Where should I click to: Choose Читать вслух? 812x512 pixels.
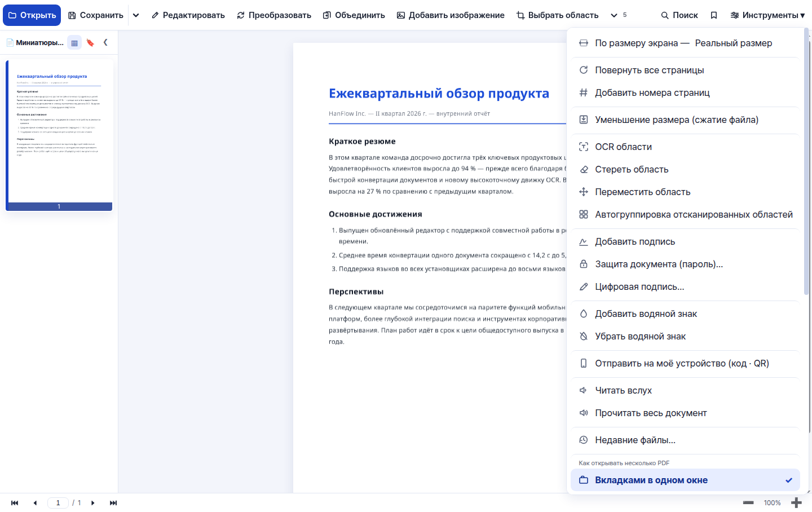[x=685, y=390]
